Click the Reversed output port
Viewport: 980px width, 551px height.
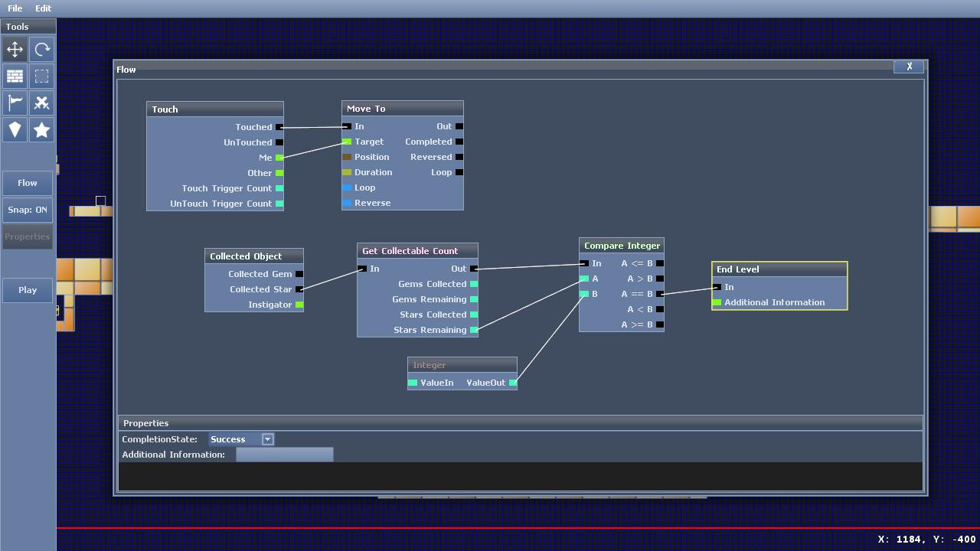[459, 157]
